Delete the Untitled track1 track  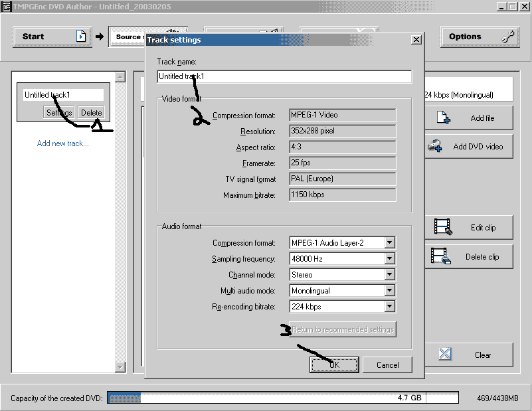click(91, 112)
